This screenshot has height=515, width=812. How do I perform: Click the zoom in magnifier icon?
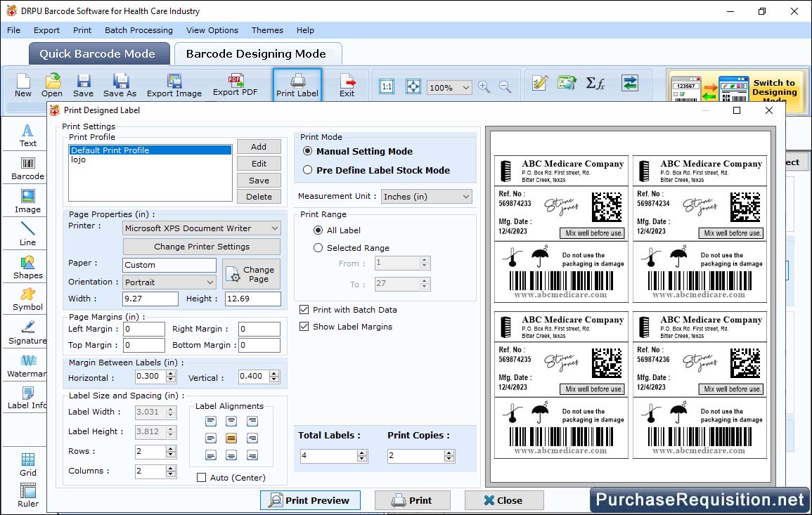484,86
